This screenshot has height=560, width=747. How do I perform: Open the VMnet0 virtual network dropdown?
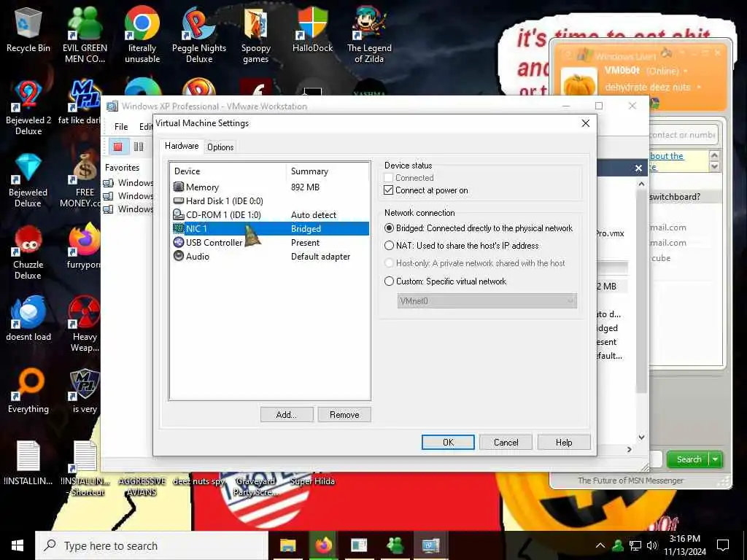coord(487,301)
